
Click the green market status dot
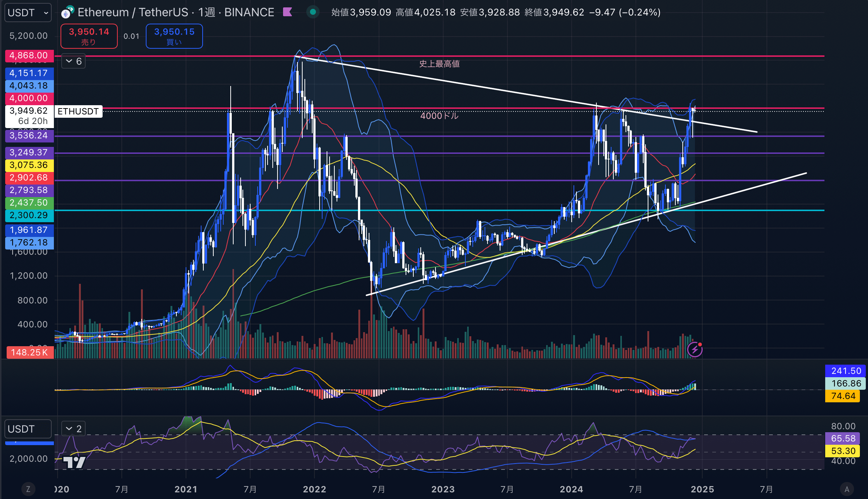click(x=313, y=12)
